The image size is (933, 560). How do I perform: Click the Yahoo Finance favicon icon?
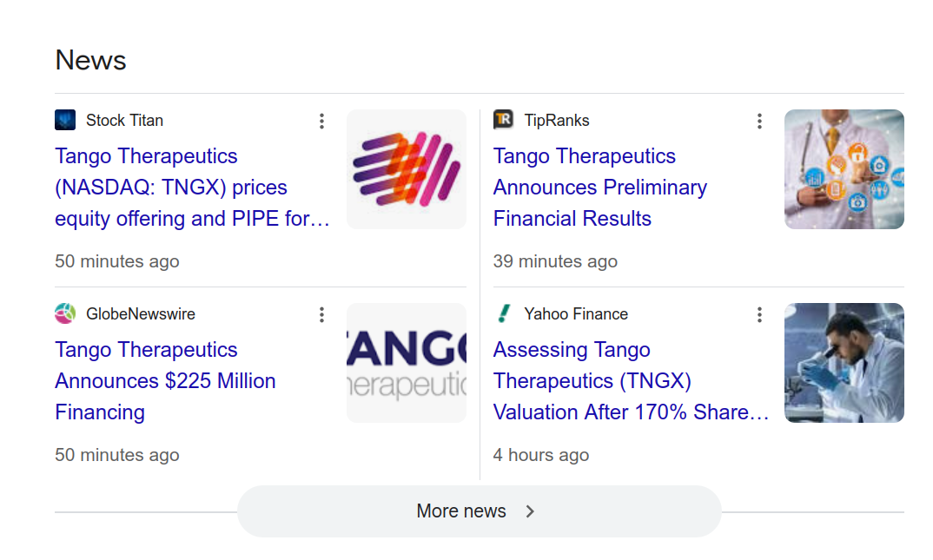click(x=503, y=313)
